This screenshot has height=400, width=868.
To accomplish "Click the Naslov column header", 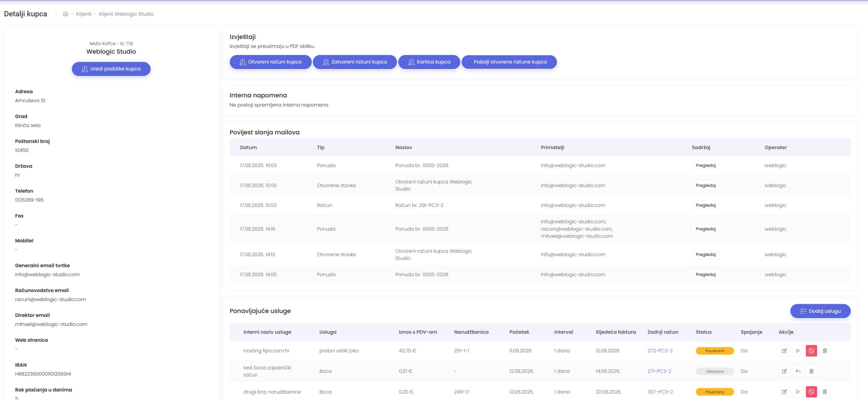I will click(x=403, y=147).
